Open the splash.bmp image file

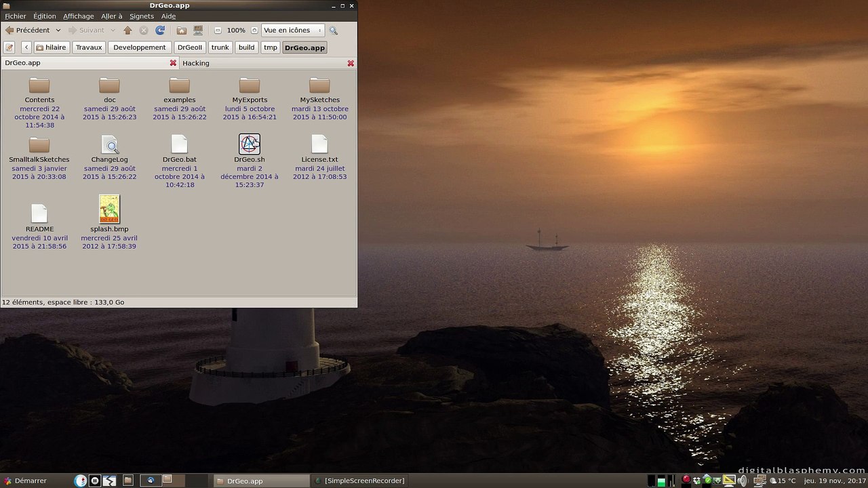pyautogui.click(x=109, y=209)
